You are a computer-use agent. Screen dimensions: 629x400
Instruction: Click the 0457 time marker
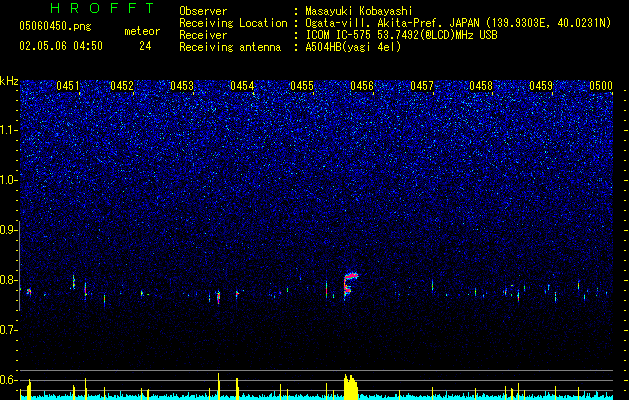422,85
